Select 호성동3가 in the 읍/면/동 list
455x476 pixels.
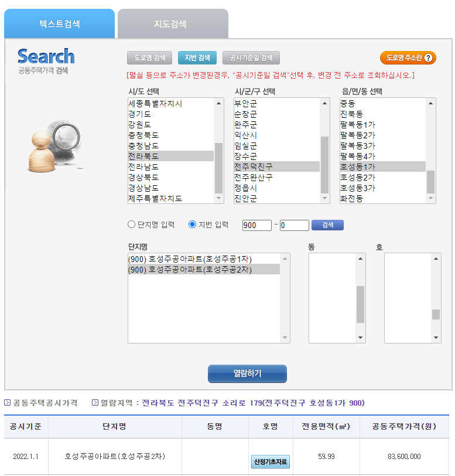pyautogui.click(x=383, y=188)
